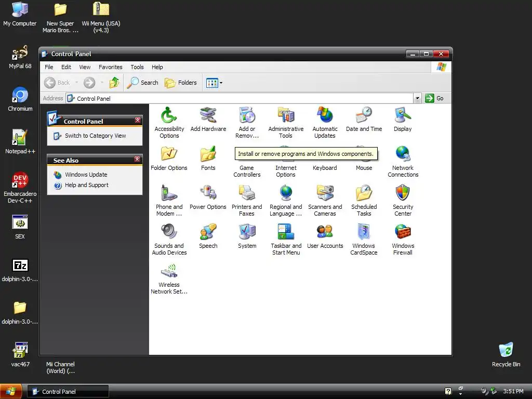Select Embarcadero Dev-C++ desktop shortcut
This screenshot has width=532, height=399.
[20, 187]
